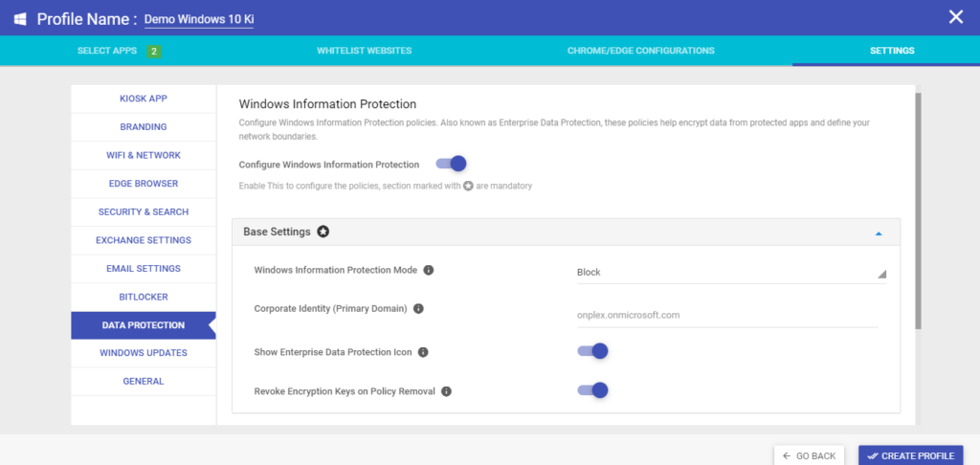Open WiFi & Network settings in the sidebar
The image size is (980, 465).
[144, 155]
